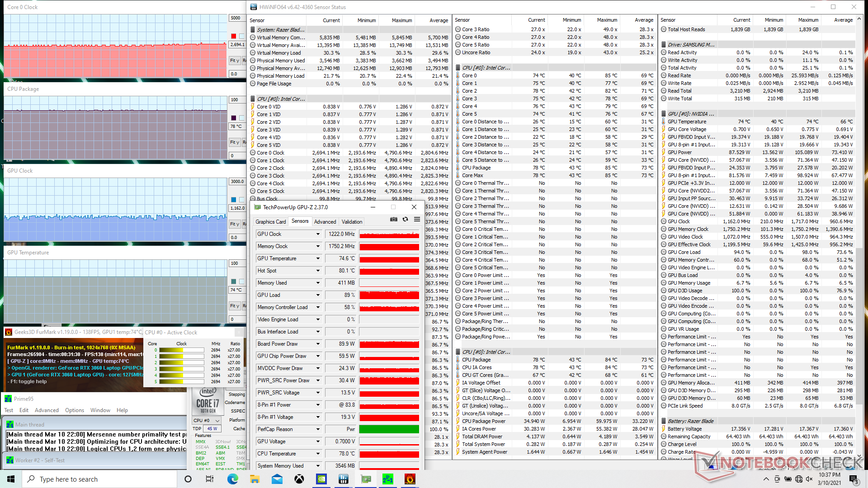Click the Xbox icon in taskbar

[x=299, y=479]
